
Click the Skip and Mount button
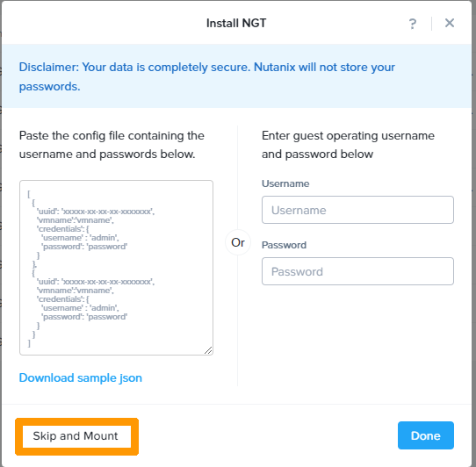76,436
